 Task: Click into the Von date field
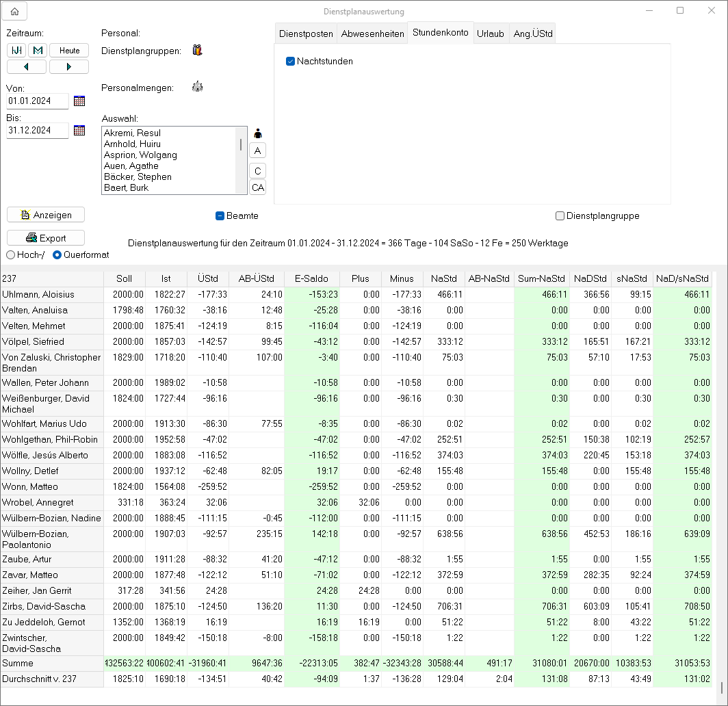[38, 101]
